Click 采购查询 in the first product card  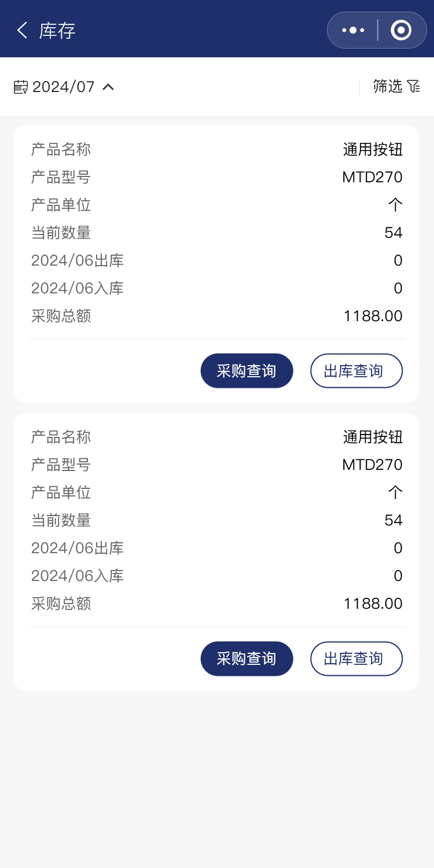point(247,371)
